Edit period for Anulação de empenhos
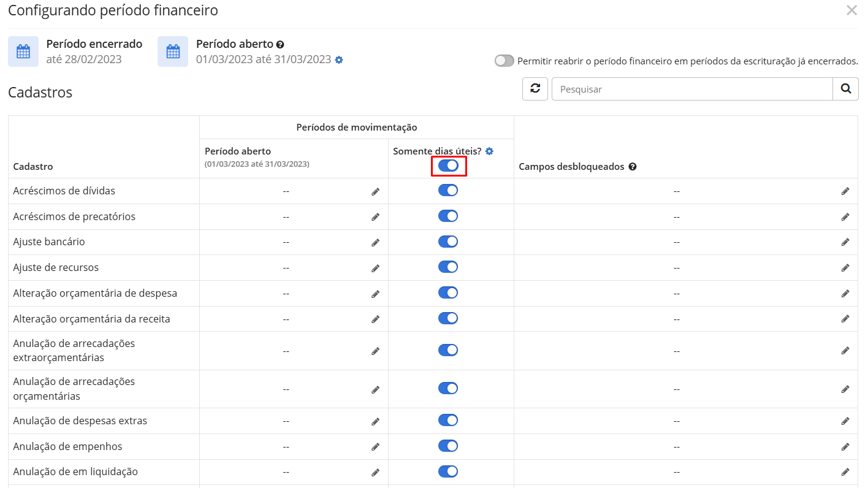 (x=375, y=447)
